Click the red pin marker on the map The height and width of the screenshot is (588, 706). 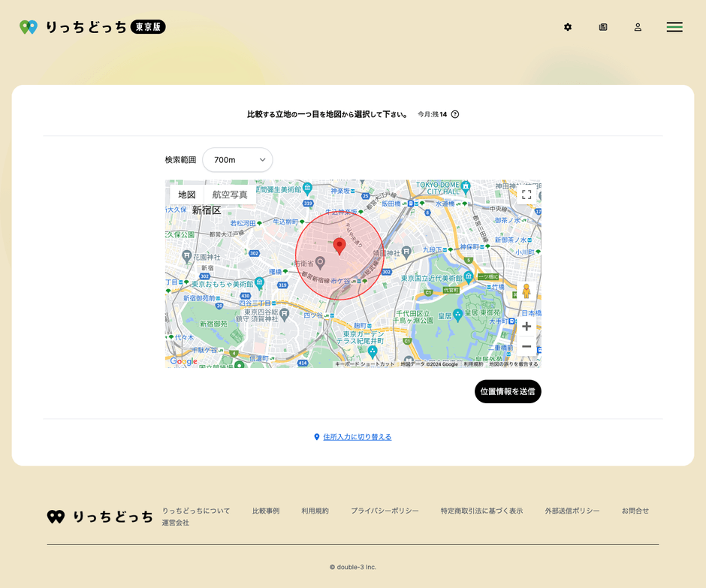click(x=339, y=246)
